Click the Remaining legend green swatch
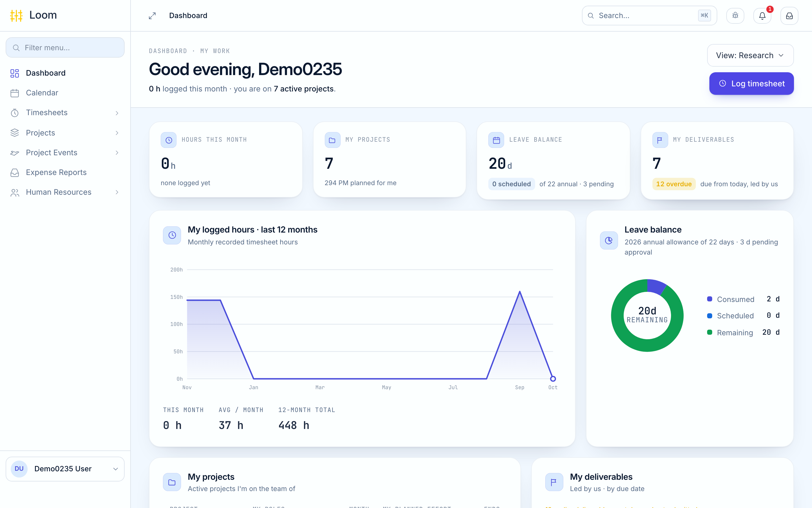Screen dimensions: 812x508 710,332
